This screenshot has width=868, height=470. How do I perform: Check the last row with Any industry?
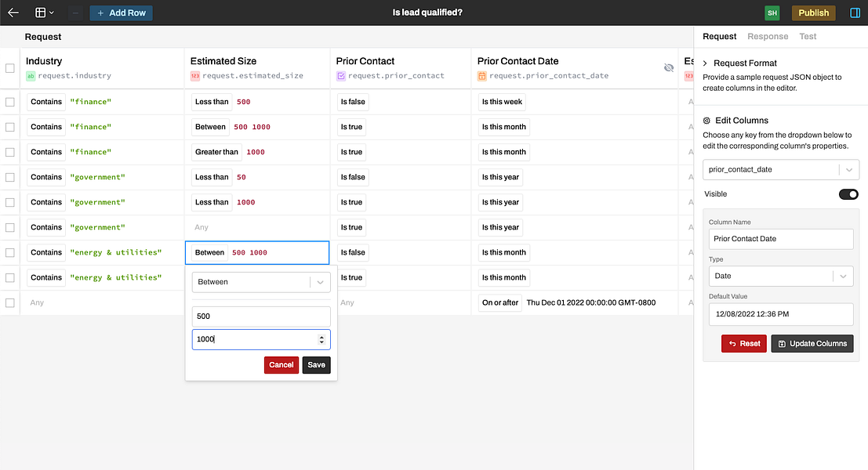pos(10,303)
